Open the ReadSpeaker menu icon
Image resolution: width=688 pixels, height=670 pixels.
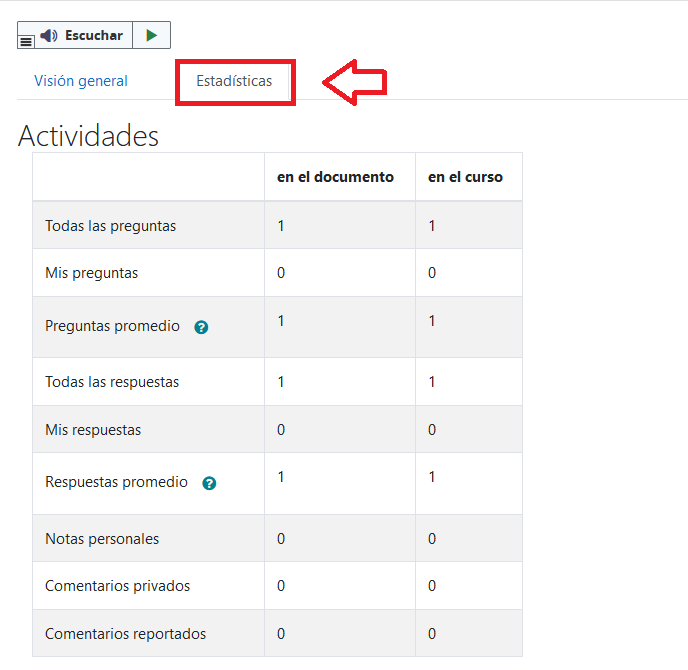click(26, 42)
